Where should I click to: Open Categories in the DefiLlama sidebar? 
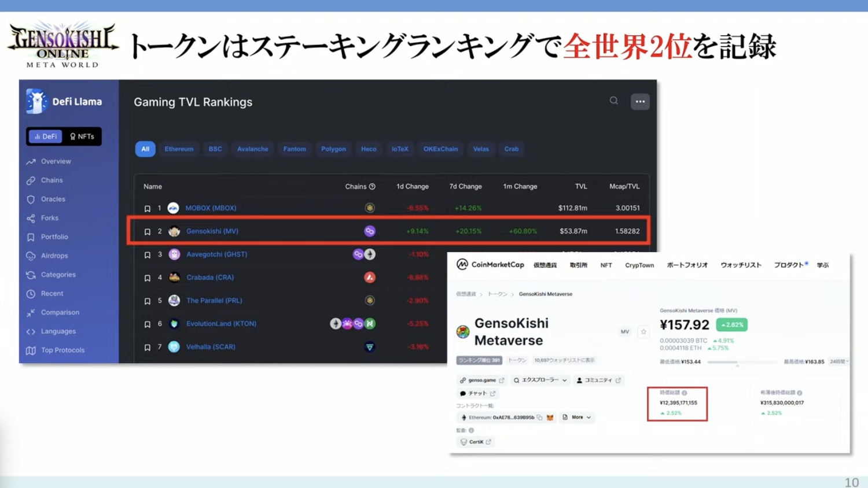tap(58, 275)
